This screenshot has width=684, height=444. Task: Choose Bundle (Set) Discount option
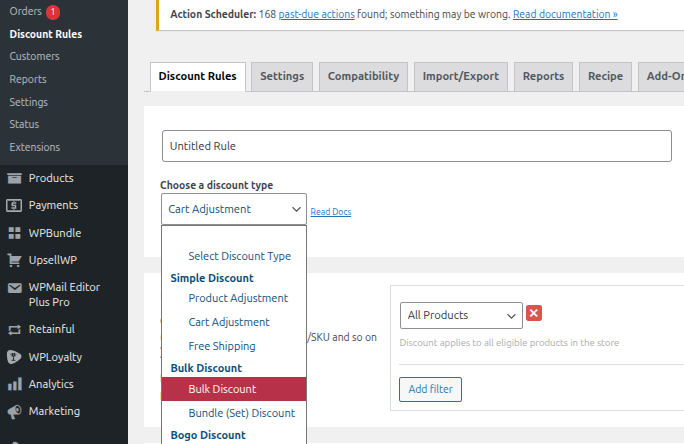click(234, 413)
